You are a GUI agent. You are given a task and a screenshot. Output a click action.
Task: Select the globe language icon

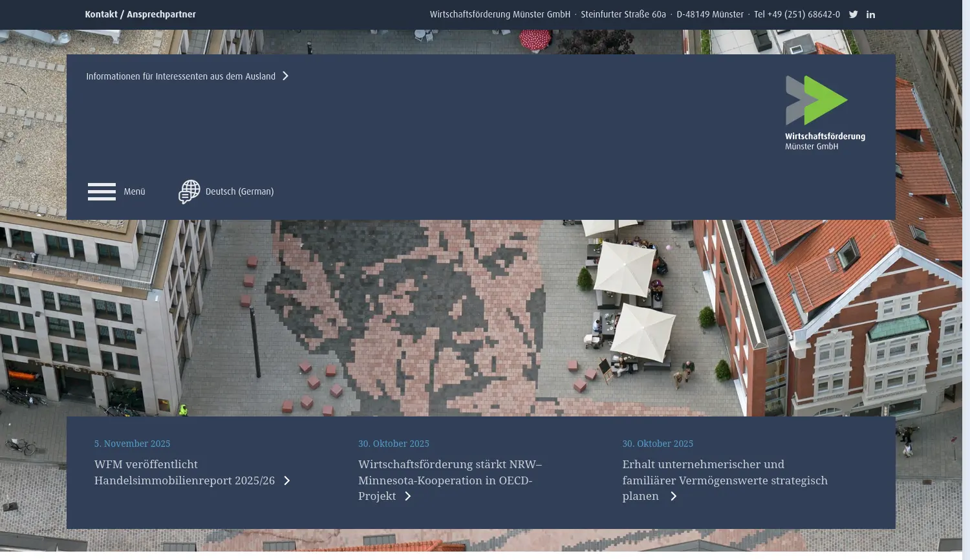[188, 191]
